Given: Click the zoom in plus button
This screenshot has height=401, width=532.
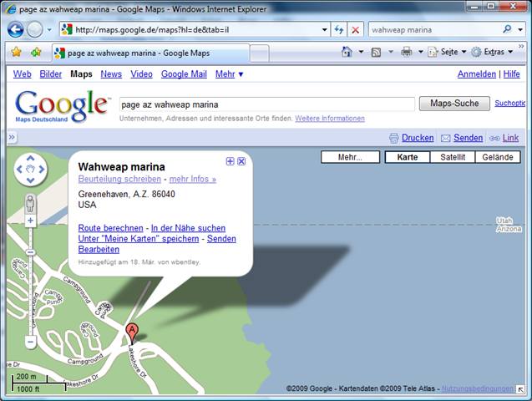Looking at the screenshot, I should (31, 221).
